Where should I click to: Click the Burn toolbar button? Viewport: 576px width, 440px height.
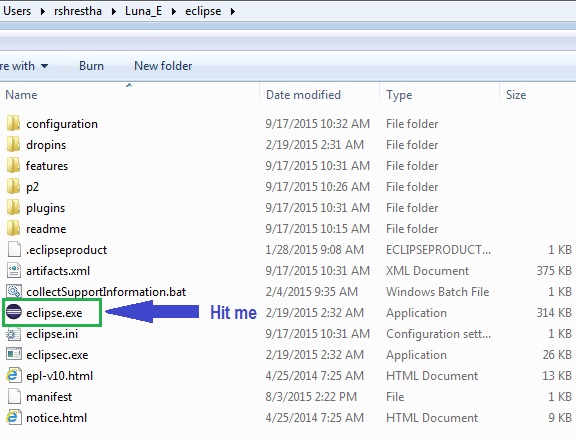pyautogui.click(x=91, y=66)
